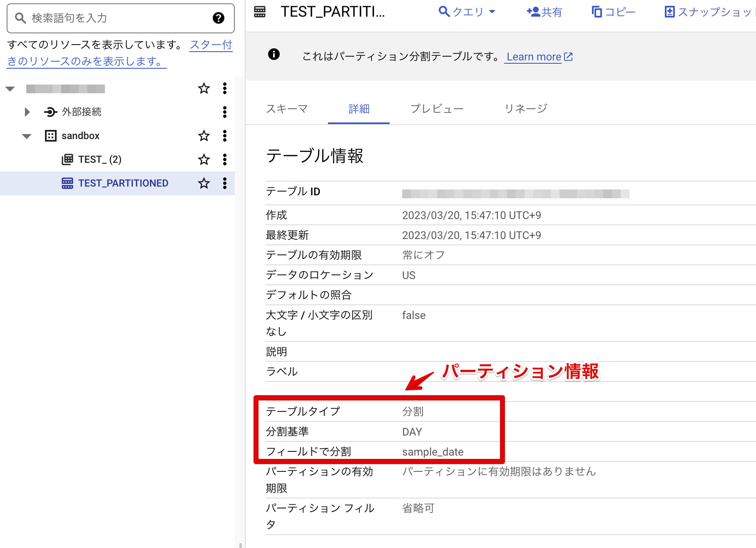The height and width of the screenshot is (548, 756).
Task: Click the スナップショット icon
Action: pyautogui.click(x=669, y=12)
